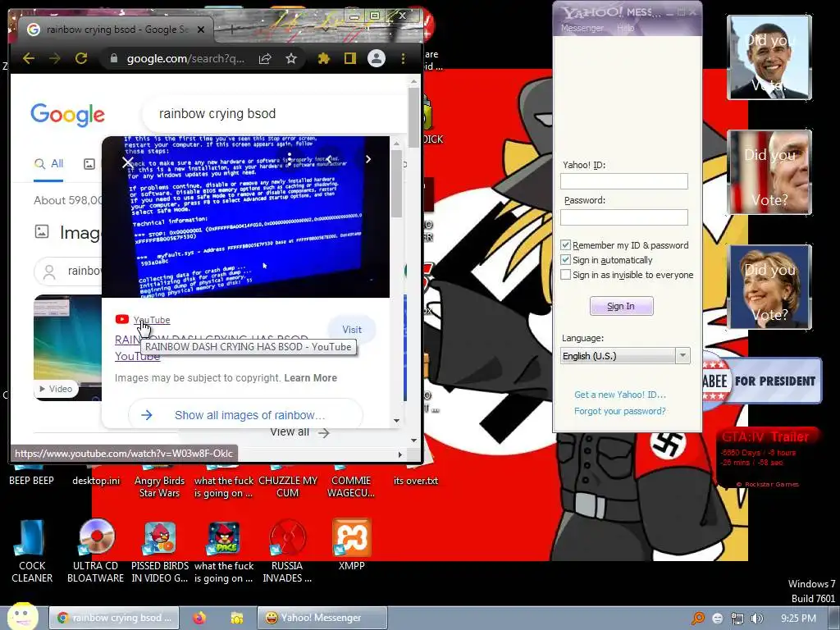Open the Learn More copyright link

[311, 377]
